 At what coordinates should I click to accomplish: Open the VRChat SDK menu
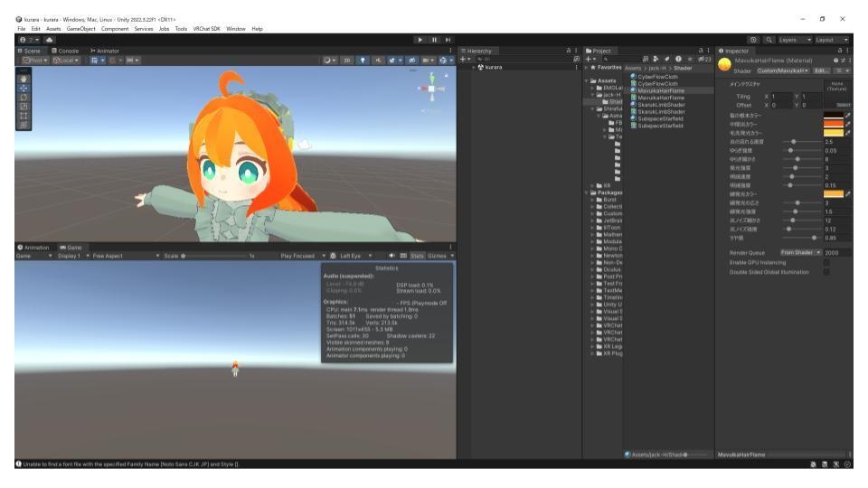[206, 29]
